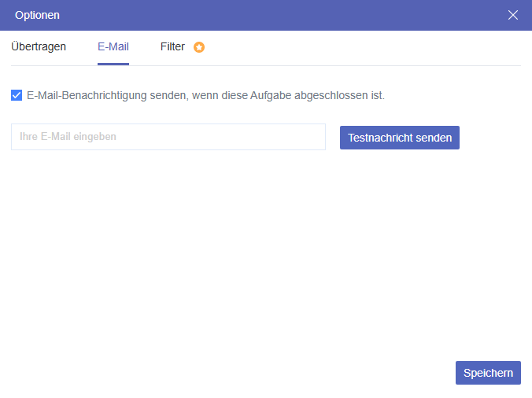Click the underlined active E-Mail tab
Screen dimensions: 532x398
(113, 46)
